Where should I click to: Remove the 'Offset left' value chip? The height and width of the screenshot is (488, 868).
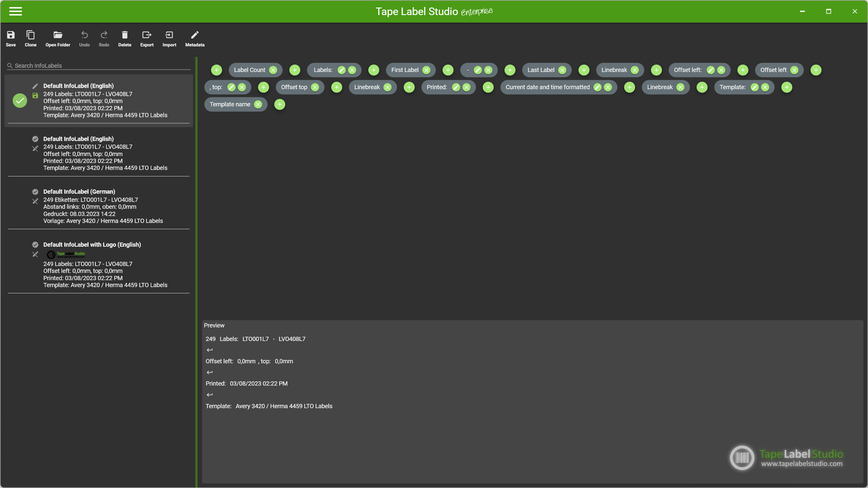click(794, 70)
